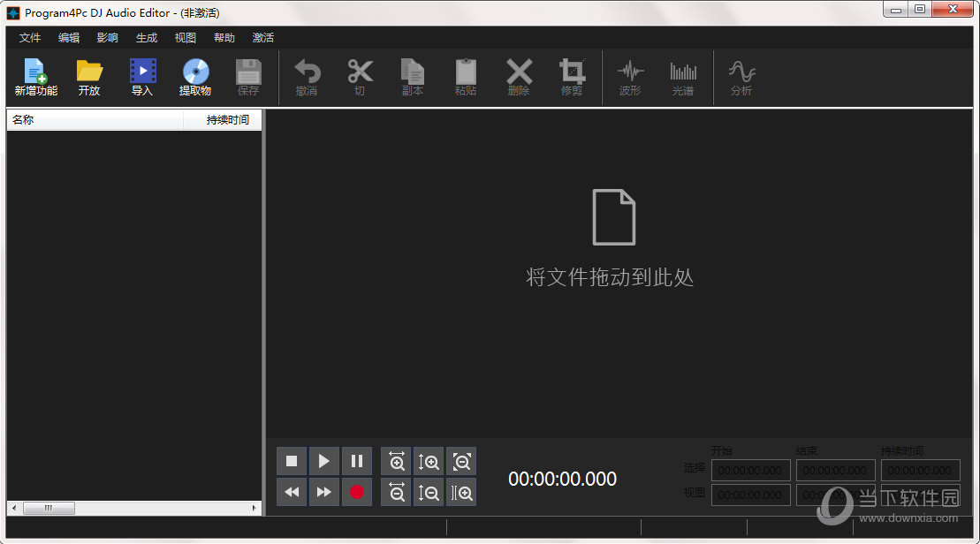The width and height of the screenshot is (980, 544).
Task: Click the blank document icon in drop area
Action: (614, 216)
